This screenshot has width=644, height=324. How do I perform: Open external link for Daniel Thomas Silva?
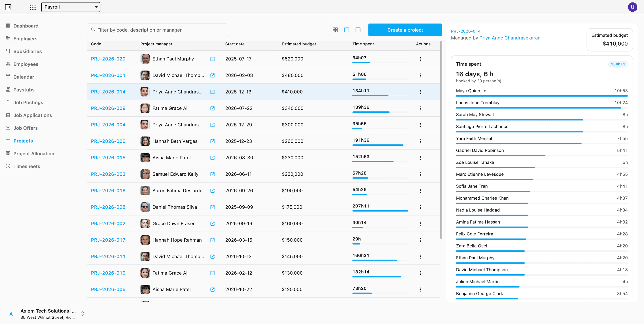click(x=212, y=207)
